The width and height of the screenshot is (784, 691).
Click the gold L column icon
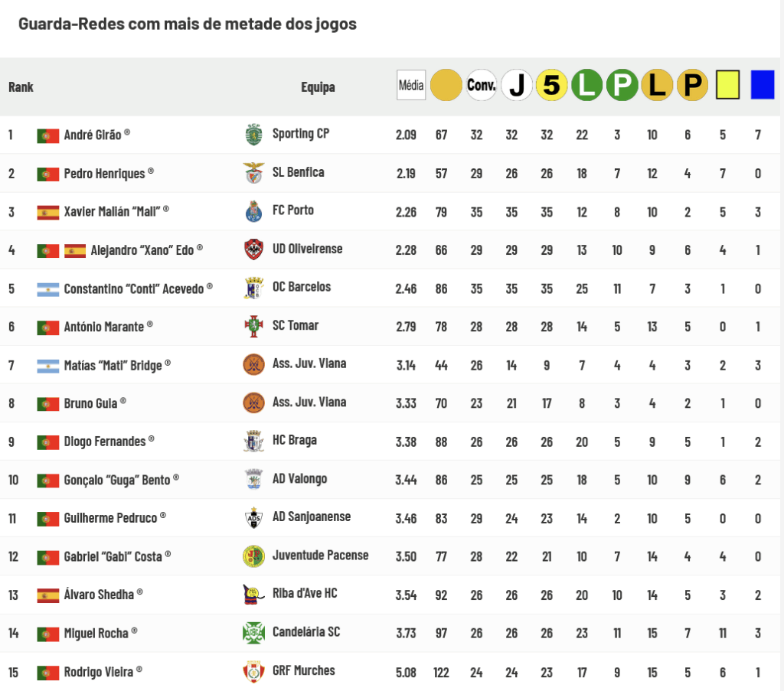pos(657,86)
